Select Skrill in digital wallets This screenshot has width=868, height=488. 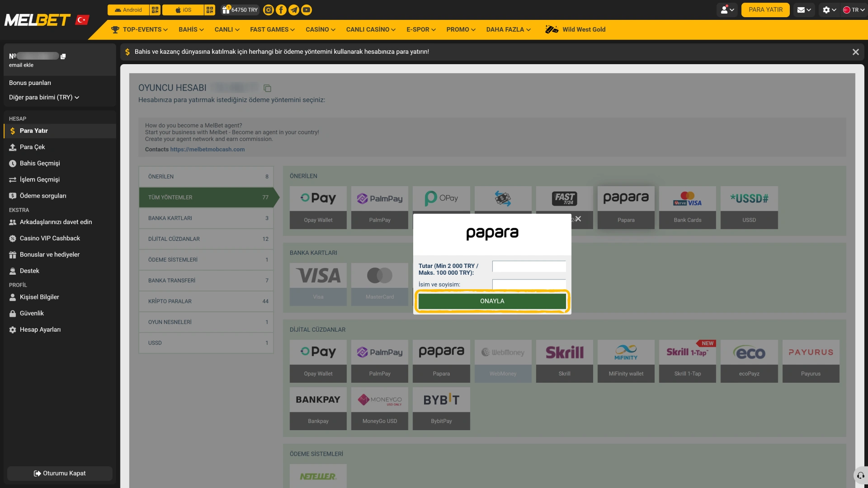click(x=565, y=361)
